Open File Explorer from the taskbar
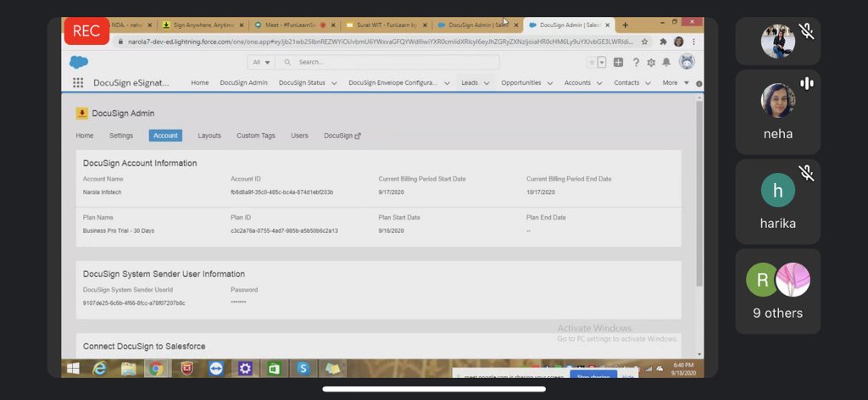Viewport: 868px width, 400px height. (x=129, y=369)
